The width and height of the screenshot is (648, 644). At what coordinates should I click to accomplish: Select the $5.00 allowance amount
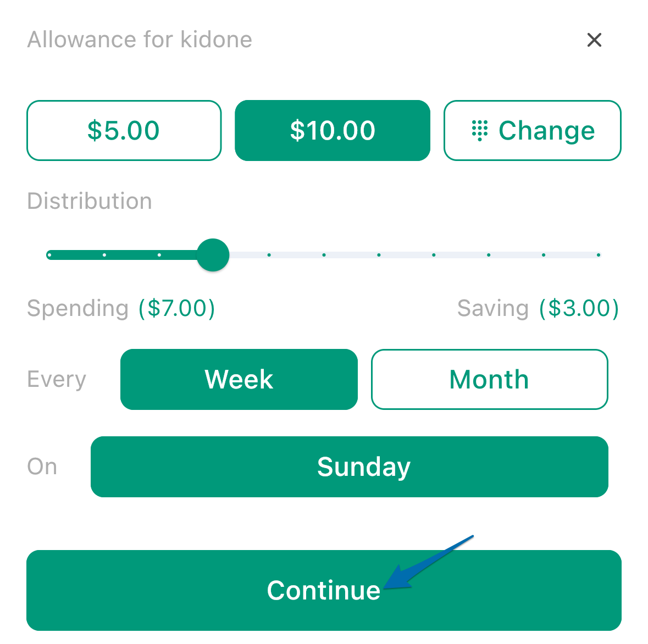tap(124, 131)
